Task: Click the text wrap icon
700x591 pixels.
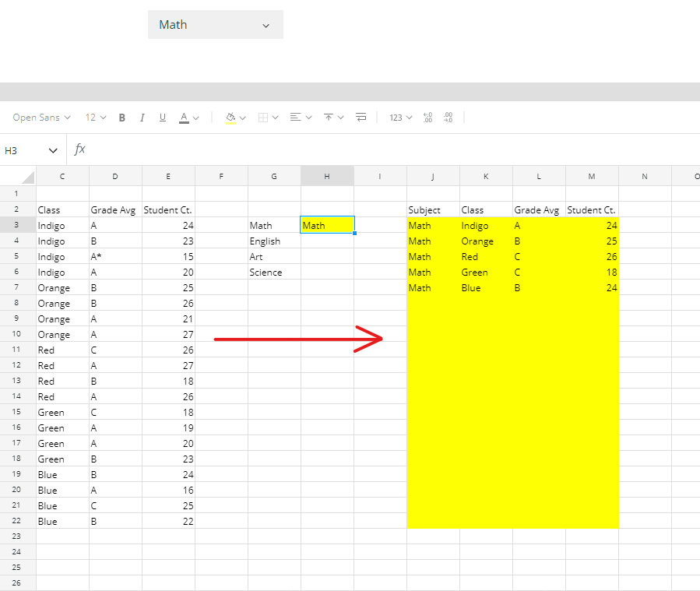Action: coord(361,118)
